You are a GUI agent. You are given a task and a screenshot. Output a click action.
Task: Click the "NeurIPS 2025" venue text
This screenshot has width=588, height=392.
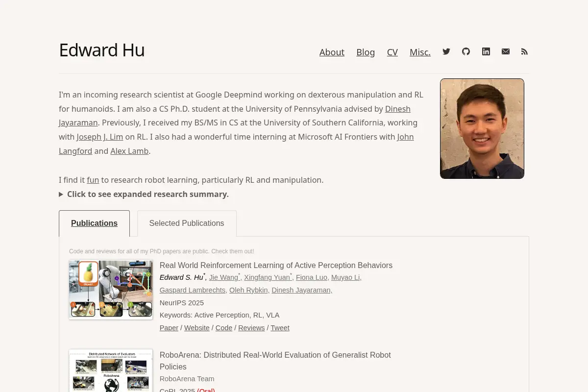pos(182,303)
